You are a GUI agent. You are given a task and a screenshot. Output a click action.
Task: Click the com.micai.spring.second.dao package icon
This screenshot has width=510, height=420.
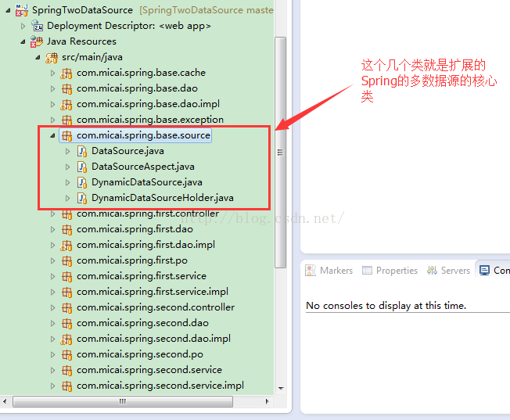[x=67, y=323]
